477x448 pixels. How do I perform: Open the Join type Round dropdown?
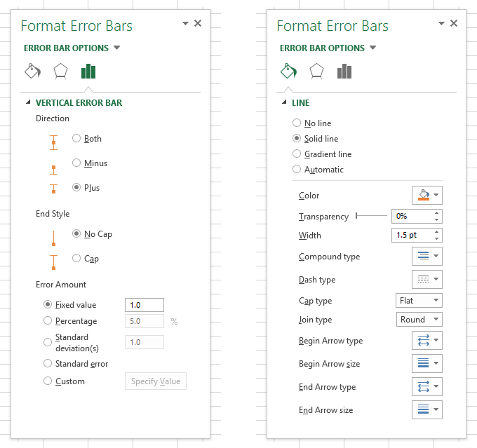[x=419, y=319]
